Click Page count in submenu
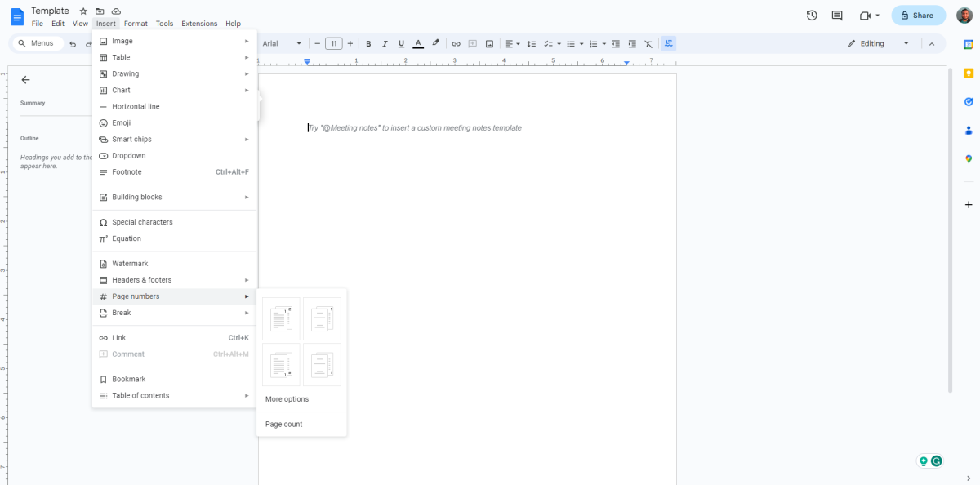The width and height of the screenshot is (980, 485). click(x=301, y=425)
